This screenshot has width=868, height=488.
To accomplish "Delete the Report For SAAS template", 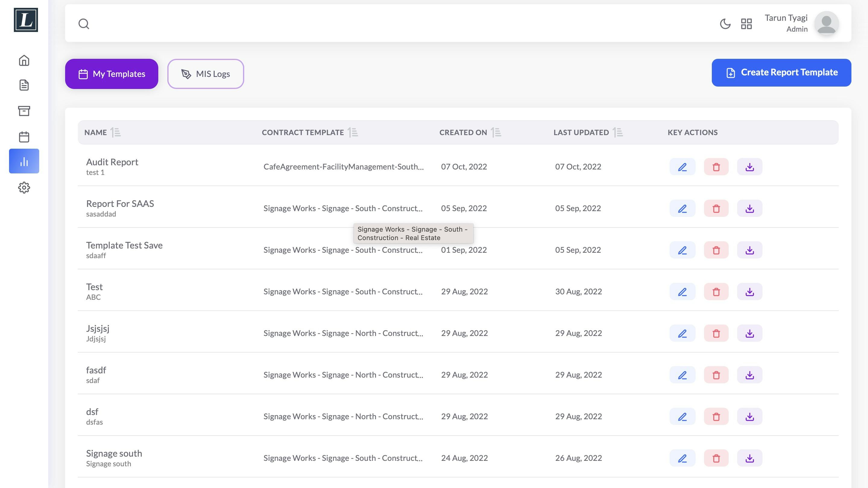I will (716, 209).
